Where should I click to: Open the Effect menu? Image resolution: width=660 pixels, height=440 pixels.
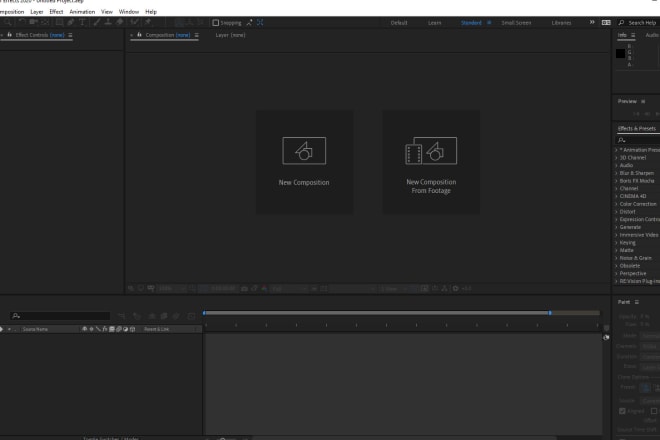pos(56,12)
